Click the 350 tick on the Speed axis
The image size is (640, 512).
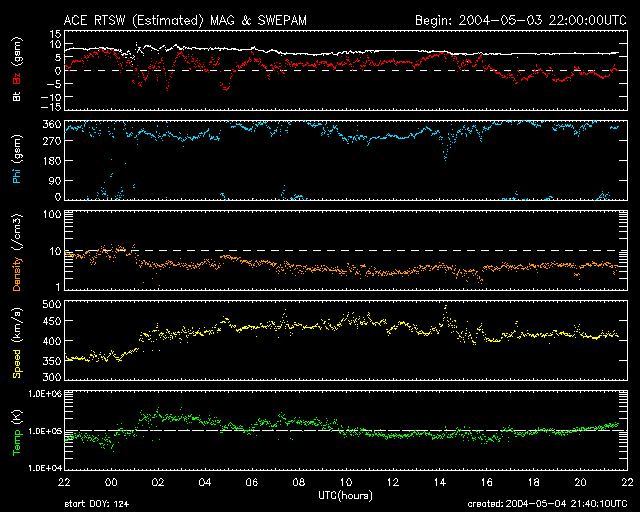(52, 361)
